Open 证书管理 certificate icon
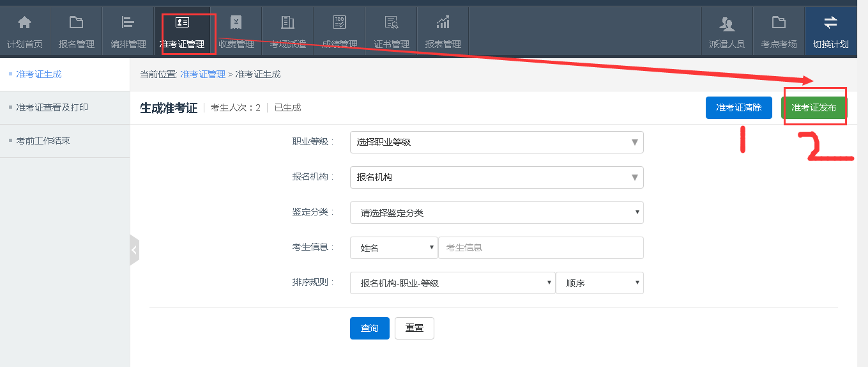 click(392, 23)
